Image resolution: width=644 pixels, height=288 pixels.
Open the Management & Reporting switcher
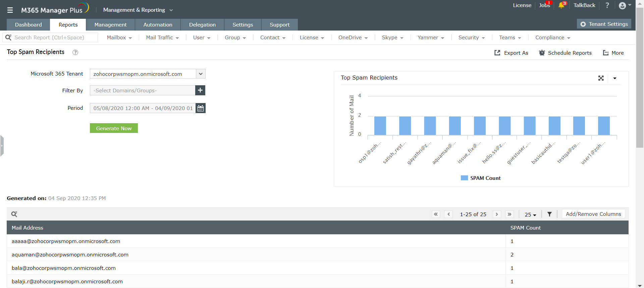138,10
